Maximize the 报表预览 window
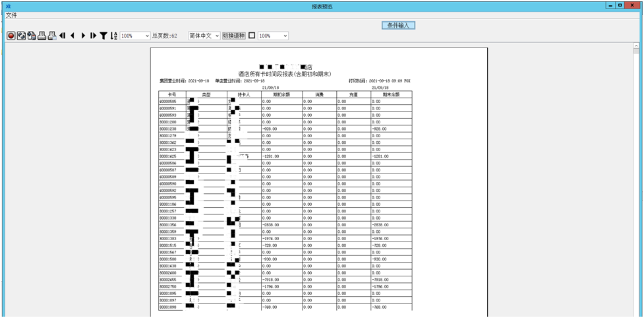The image size is (644, 318). [x=620, y=5]
